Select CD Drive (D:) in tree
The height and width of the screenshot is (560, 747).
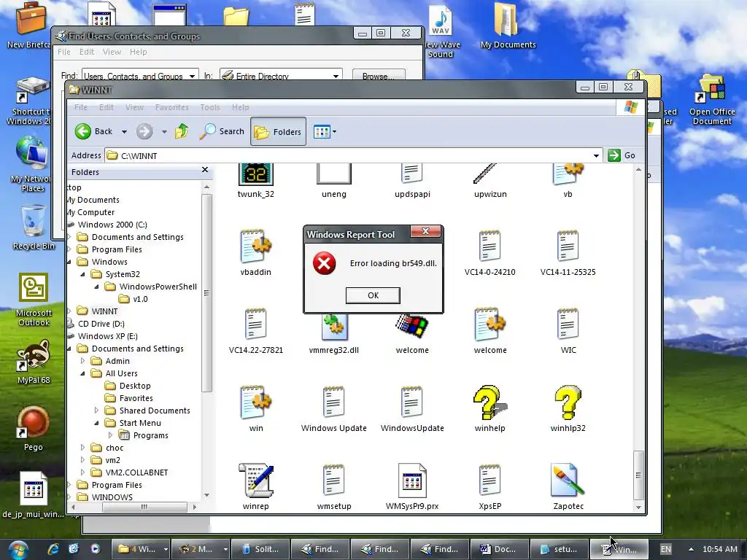(101, 324)
